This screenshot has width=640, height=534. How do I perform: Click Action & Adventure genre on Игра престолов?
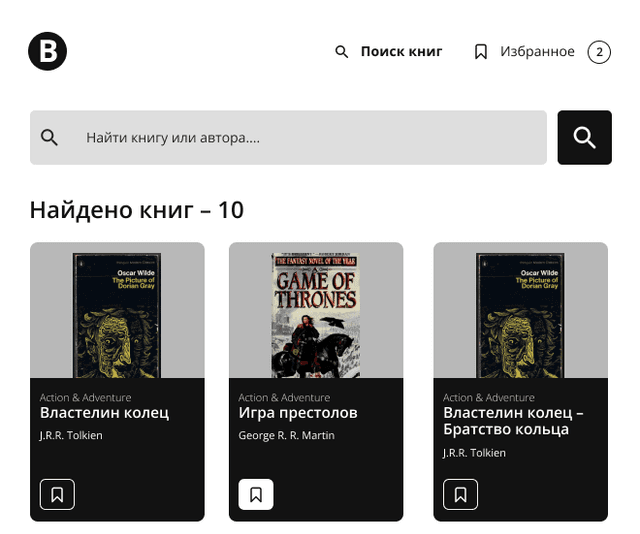(284, 397)
